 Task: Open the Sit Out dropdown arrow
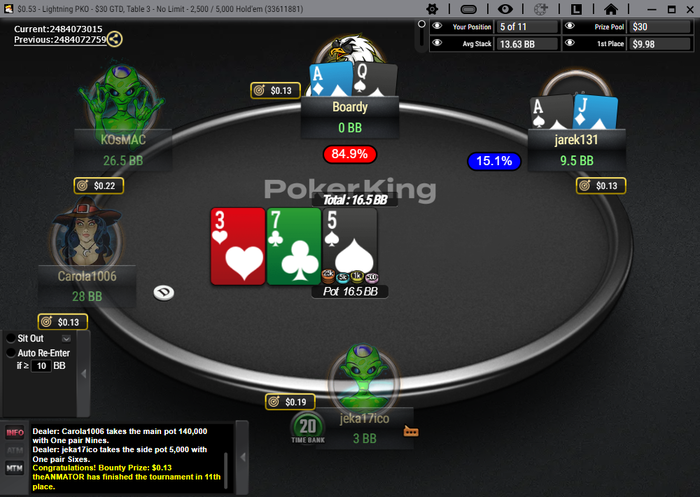click(66, 338)
